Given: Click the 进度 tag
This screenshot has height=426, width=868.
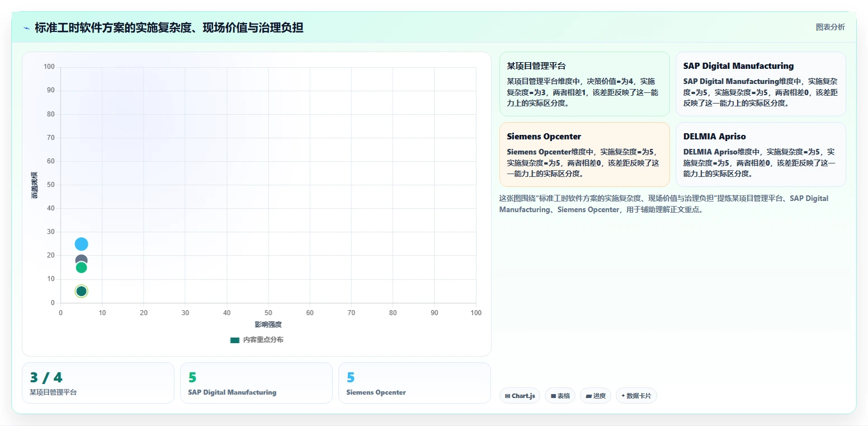Looking at the screenshot, I should [596, 396].
